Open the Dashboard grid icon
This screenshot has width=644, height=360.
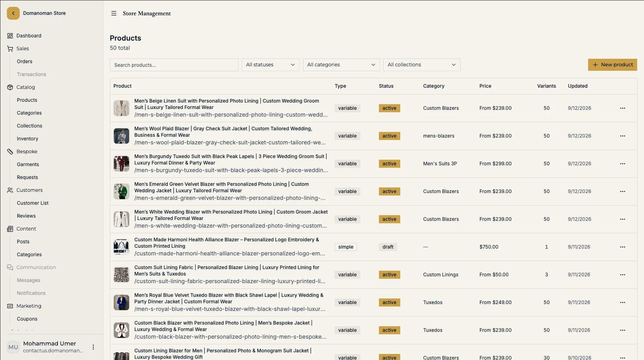coord(10,36)
